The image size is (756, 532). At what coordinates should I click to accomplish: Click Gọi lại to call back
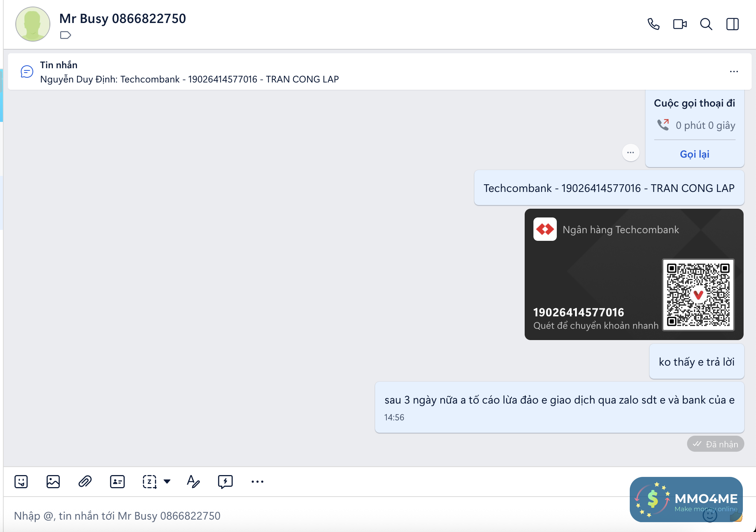(694, 154)
